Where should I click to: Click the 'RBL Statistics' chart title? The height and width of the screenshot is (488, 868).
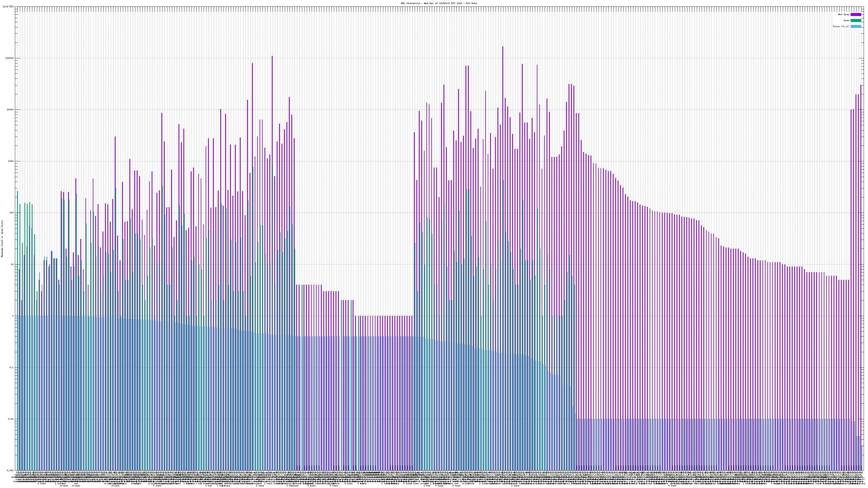pos(439,3)
